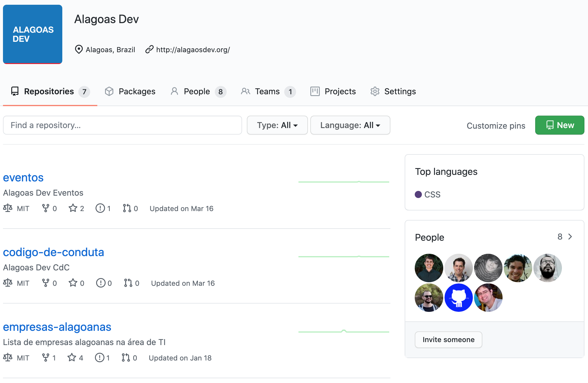Open the Packages tab

(130, 91)
